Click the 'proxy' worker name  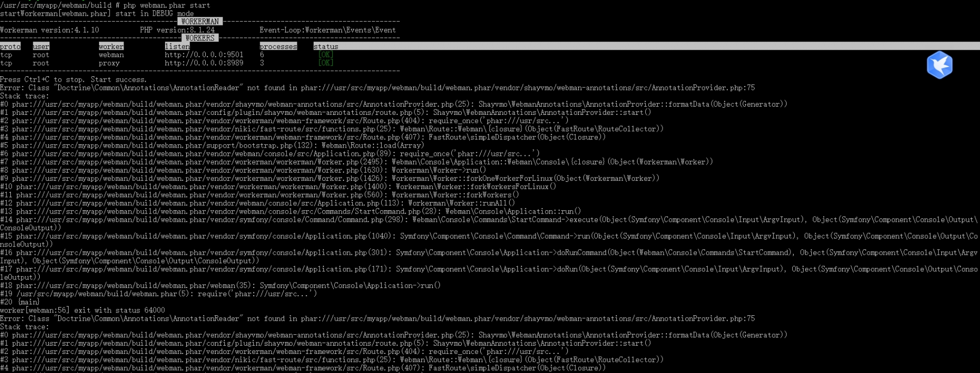coord(109,63)
